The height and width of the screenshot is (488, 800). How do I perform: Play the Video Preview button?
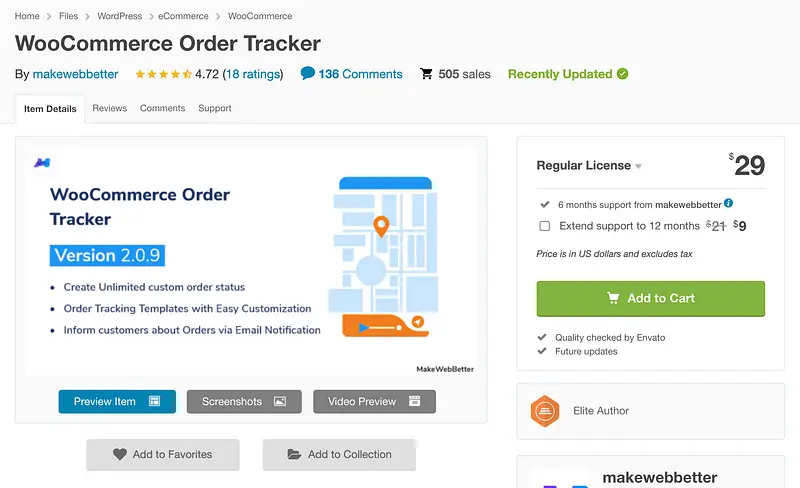click(x=374, y=401)
